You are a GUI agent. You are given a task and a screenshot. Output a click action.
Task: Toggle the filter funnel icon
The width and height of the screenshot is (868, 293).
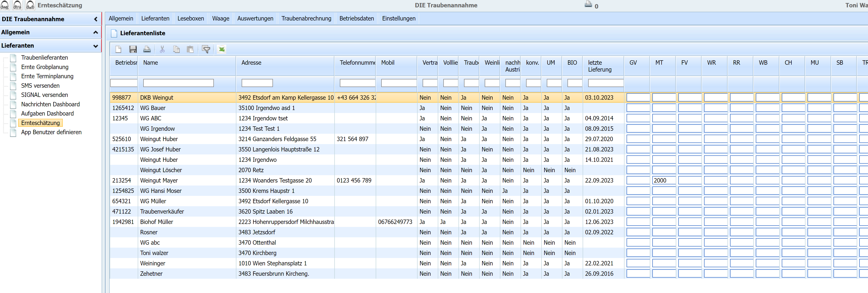coord(206,49)
